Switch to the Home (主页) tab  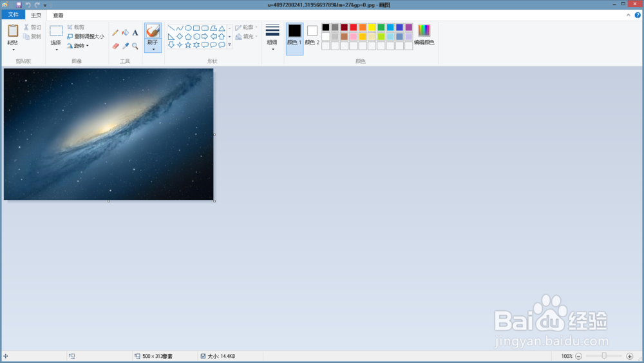pos(36,15)
